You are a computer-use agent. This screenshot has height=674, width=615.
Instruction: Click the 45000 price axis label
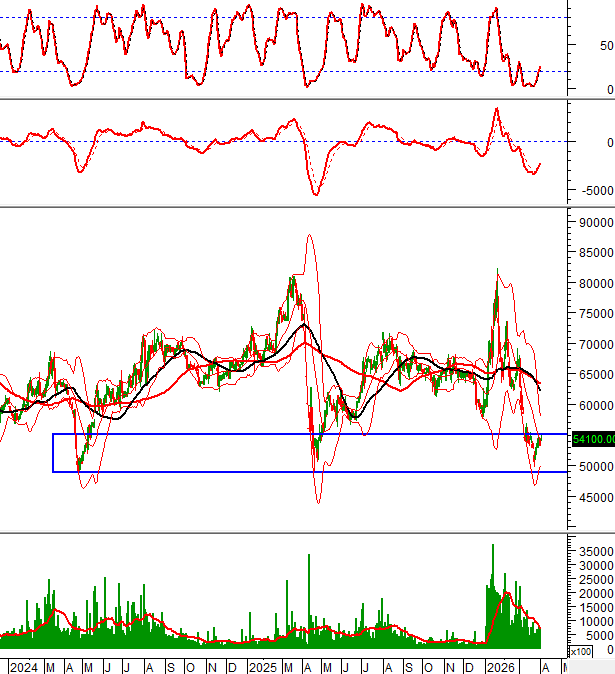594,497
